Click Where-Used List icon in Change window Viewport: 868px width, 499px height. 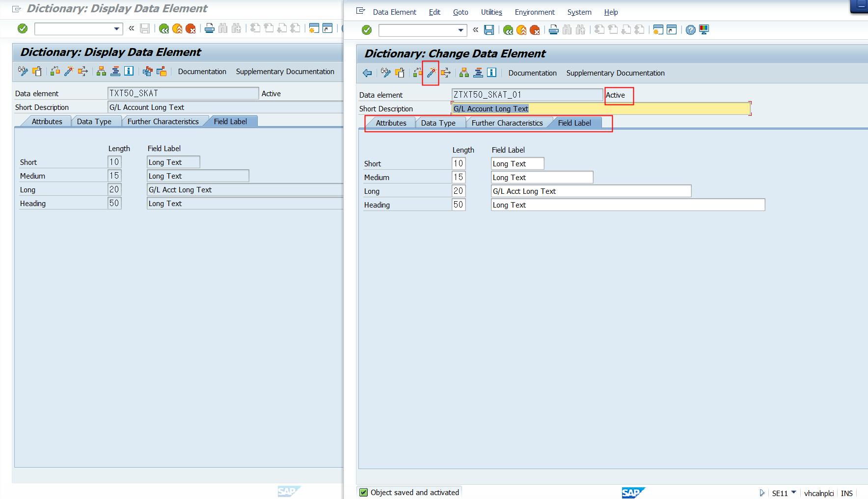tap(445, 73)
